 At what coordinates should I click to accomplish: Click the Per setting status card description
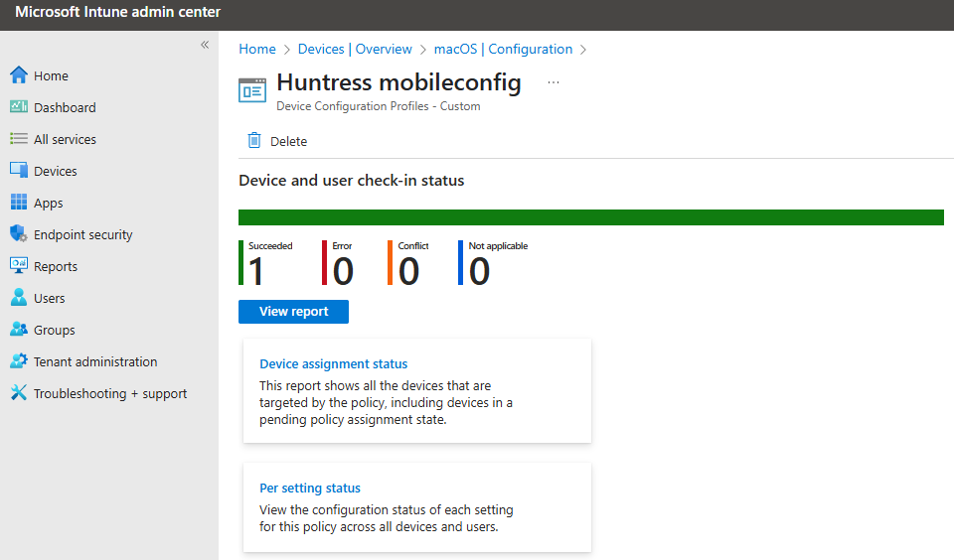tap(387, 518)
